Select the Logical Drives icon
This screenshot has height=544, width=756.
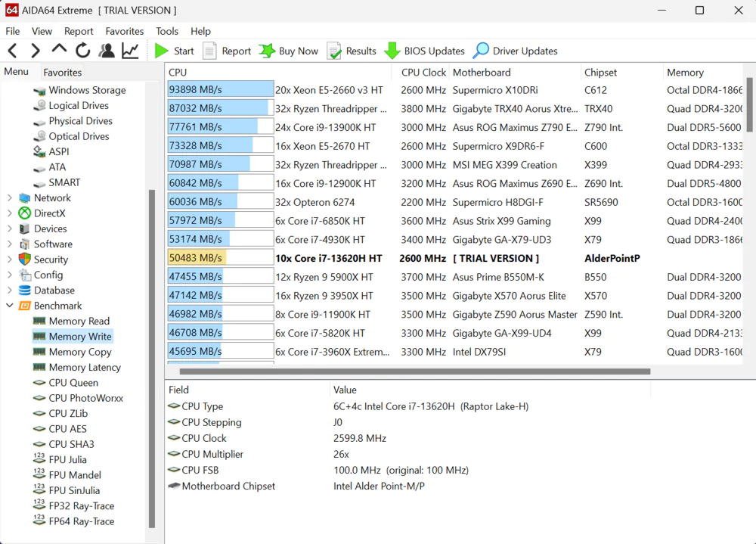tap(40, 106)
